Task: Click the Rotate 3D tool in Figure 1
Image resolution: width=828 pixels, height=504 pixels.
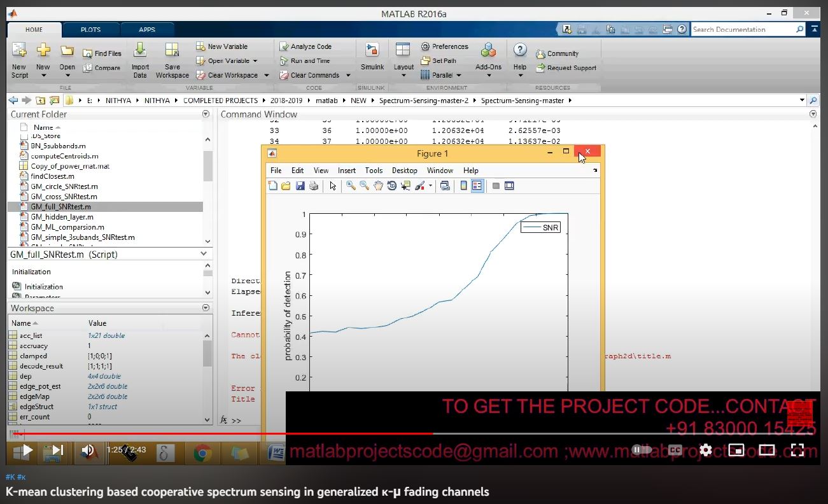Action: click(391, 186)
